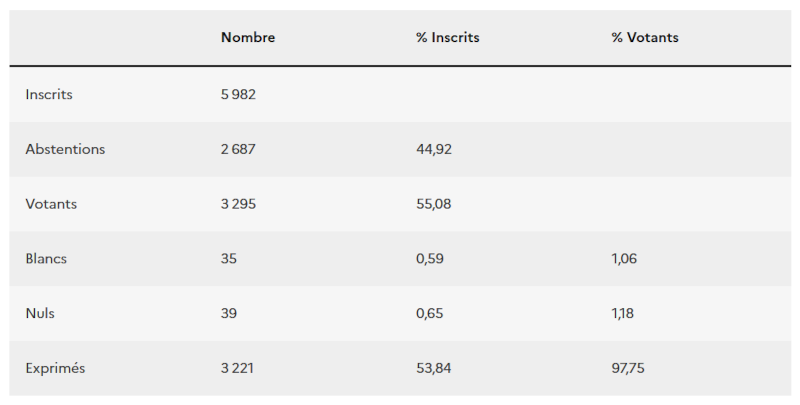Select the Abstentions row label
800x405 pixels.
65,149
